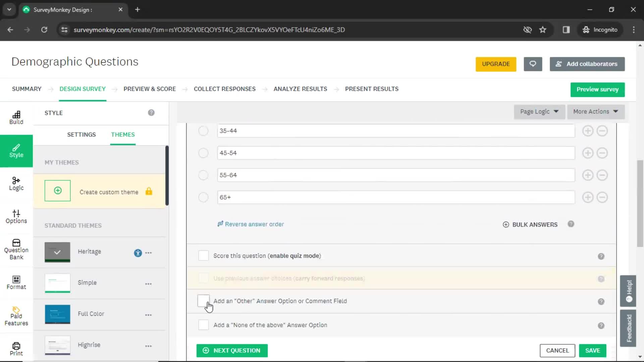Open the Build sidebar panel
Viewport: 644px width, 362px height.
pos(16,118)
